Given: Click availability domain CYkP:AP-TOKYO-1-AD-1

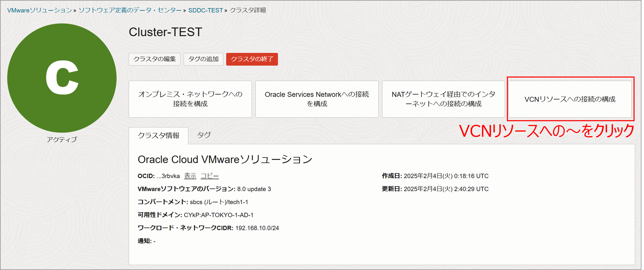Looking at the screenshot, I should tap(218, 215).
